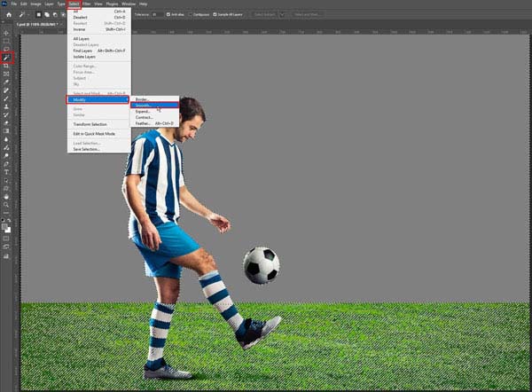This screenshot has width=532, height=392.
Task: Click the Select Subject button
Action: 264,14
